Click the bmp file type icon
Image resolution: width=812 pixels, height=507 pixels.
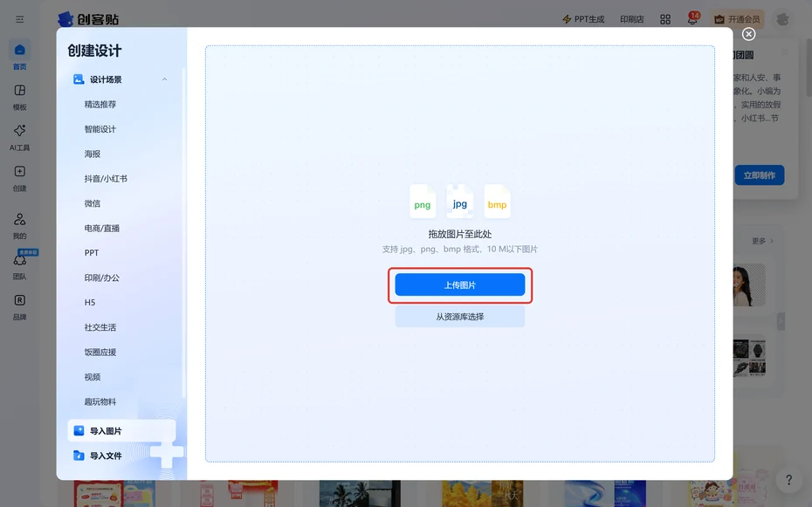tap(497, 202)
